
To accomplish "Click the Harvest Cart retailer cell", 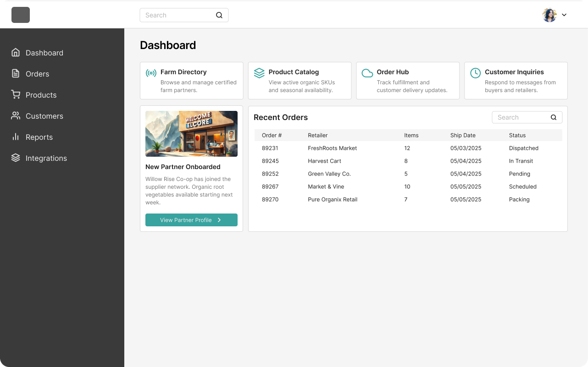I will click(324, 161).
